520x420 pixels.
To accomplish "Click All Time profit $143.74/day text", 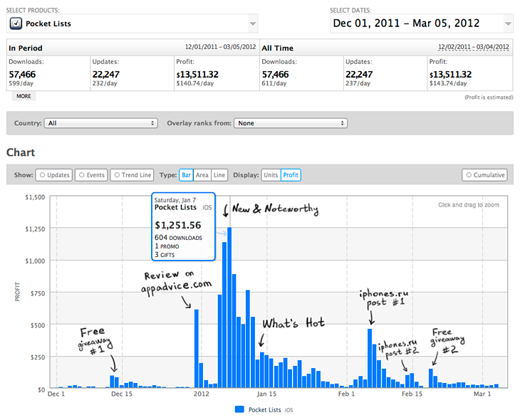I will 448,83.
